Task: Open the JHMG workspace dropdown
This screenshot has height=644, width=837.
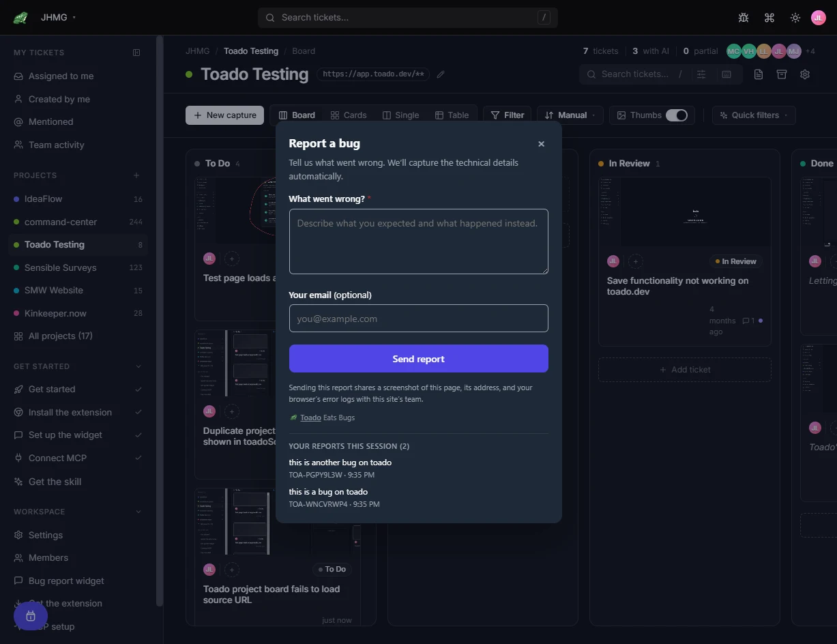Action: click(58, 18)
